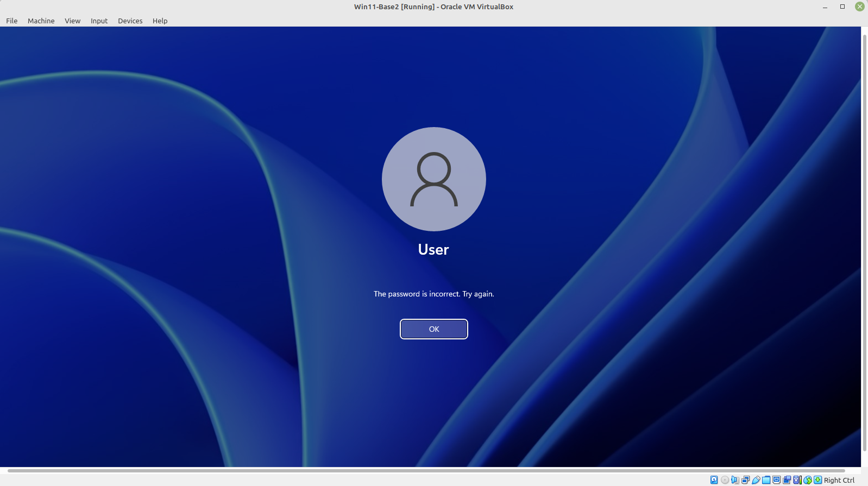Click the horizontal scrollbar of the VM view

(426, 471)
